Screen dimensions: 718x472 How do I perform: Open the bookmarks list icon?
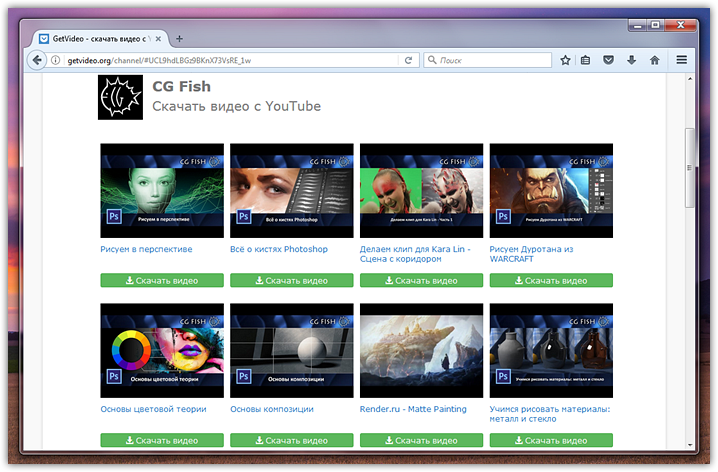pyautogui.click(x=586, y=60)
